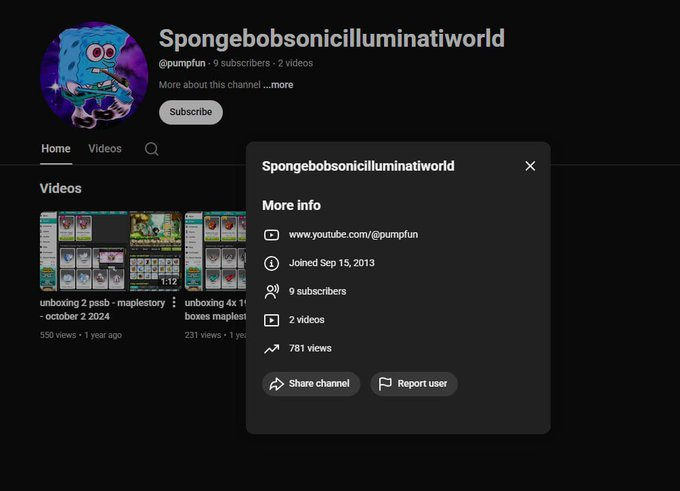Image resolution: width=680 pixels, height=491 pixels.
Task: Click the 'More info' heading in dialog
Action: coord(291,206)
